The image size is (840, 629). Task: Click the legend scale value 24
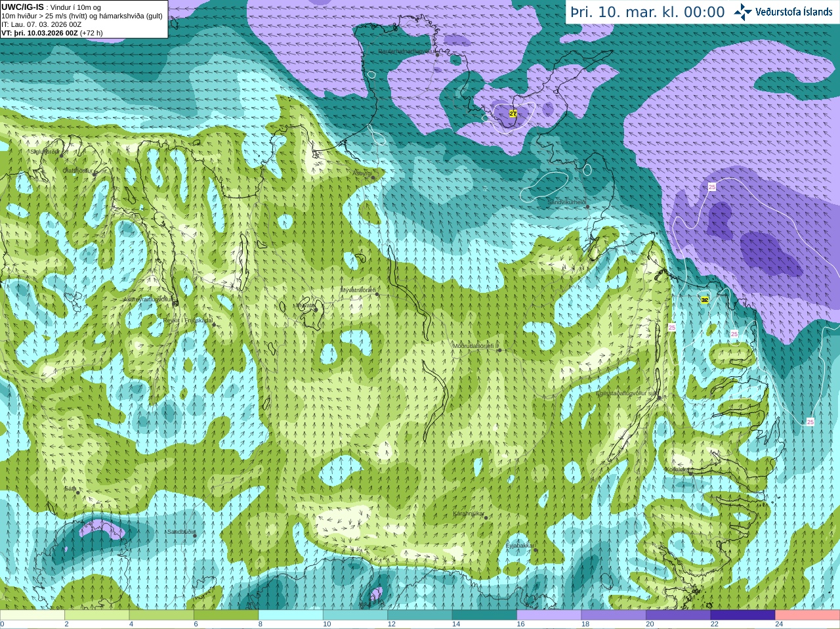pyautogui.click(x=779, y=624)
